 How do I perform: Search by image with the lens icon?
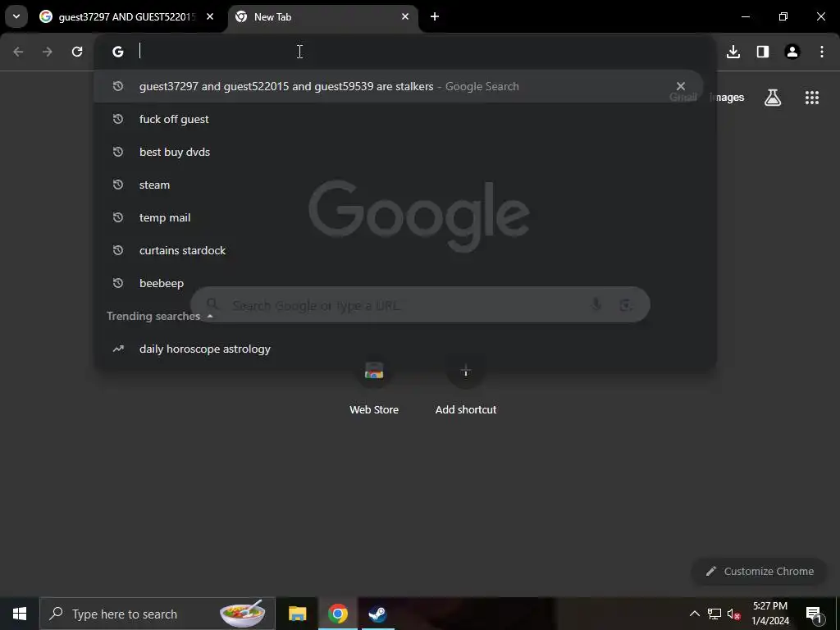pos(625,305)
